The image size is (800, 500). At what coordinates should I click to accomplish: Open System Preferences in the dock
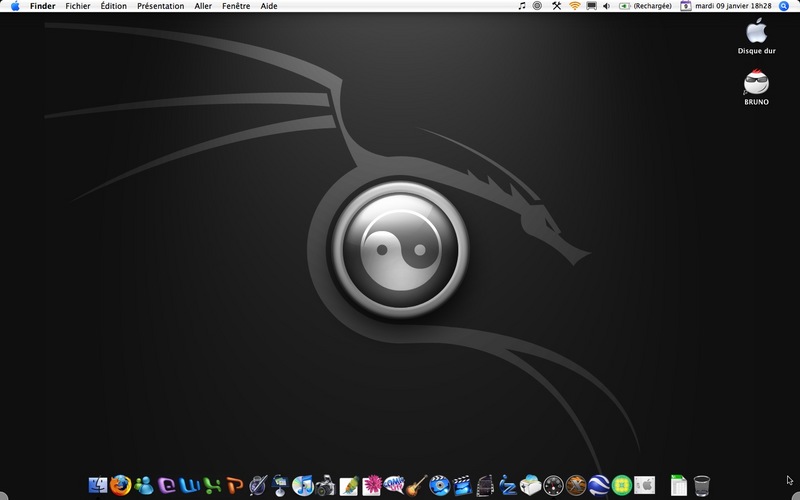click(x=644, y=485)
